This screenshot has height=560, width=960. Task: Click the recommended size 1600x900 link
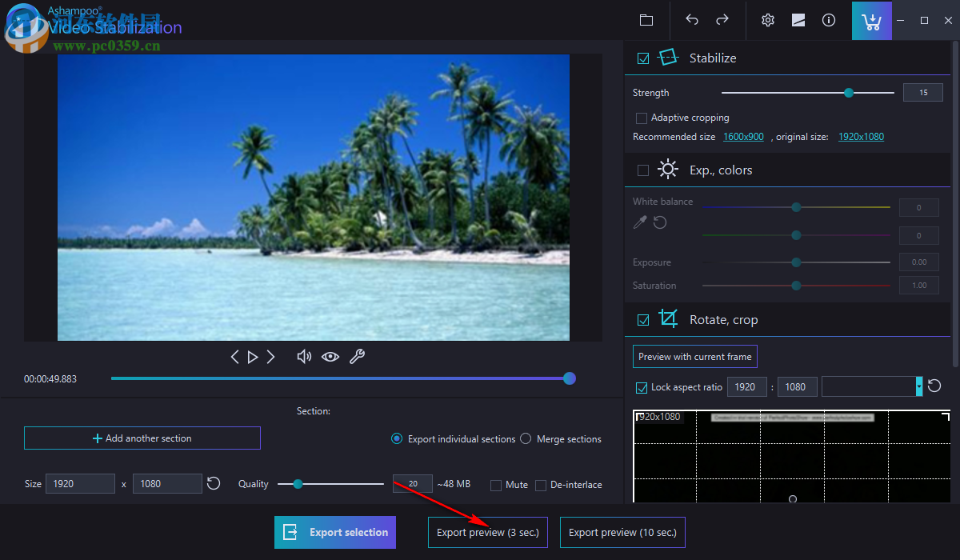(743, 136)
